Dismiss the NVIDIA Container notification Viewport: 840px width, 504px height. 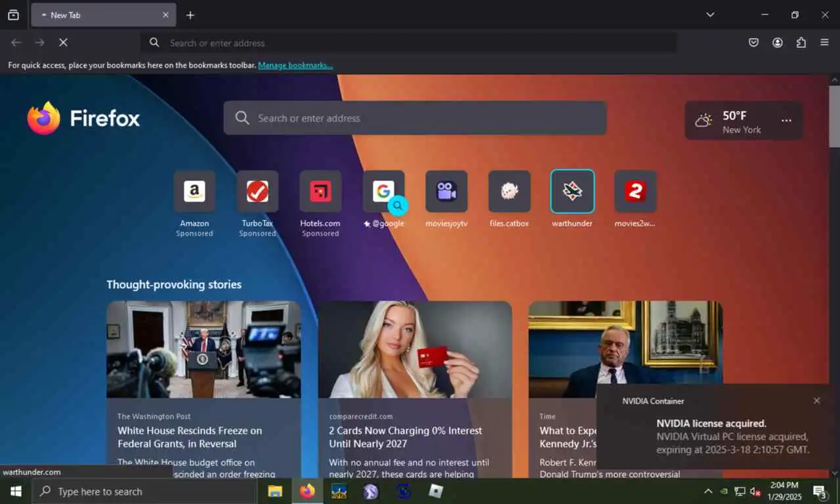point(816,400)
